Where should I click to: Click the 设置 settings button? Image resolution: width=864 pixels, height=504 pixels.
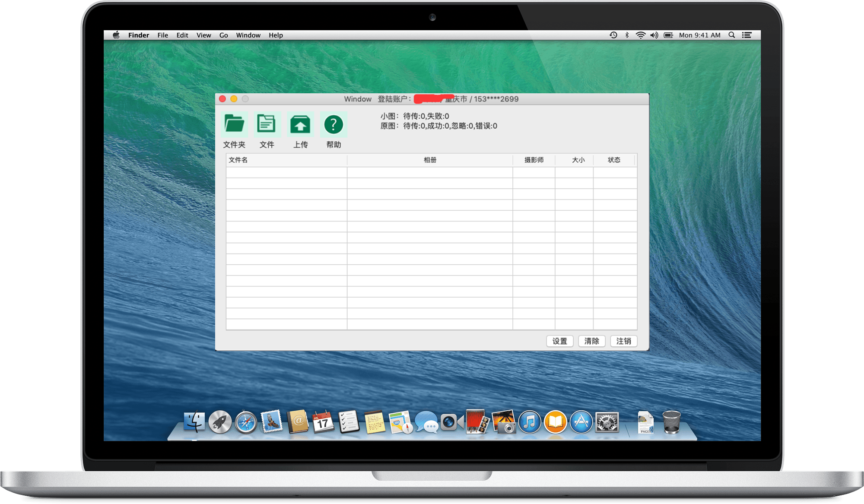click(x=559, y=341)
